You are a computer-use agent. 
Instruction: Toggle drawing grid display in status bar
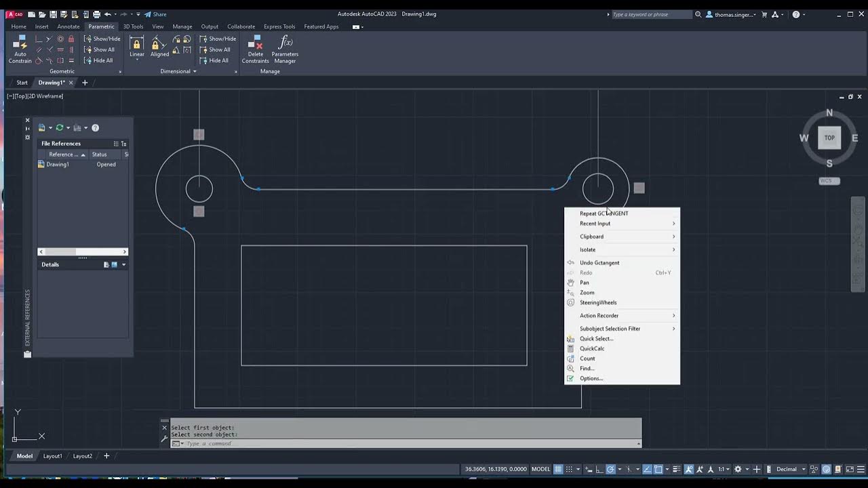click(x=558, y=469)
